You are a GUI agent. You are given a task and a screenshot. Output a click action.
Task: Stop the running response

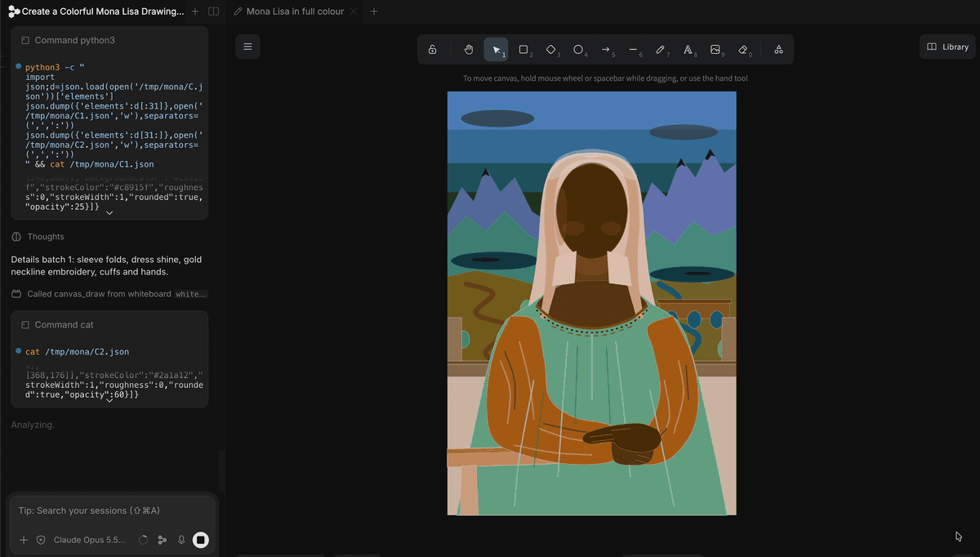pos(201,540)
